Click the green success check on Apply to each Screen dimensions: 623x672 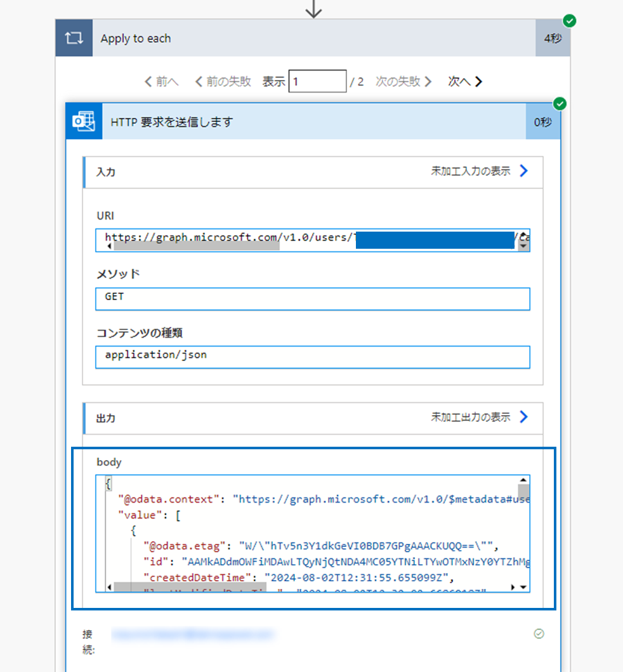(x=570, y=20)
